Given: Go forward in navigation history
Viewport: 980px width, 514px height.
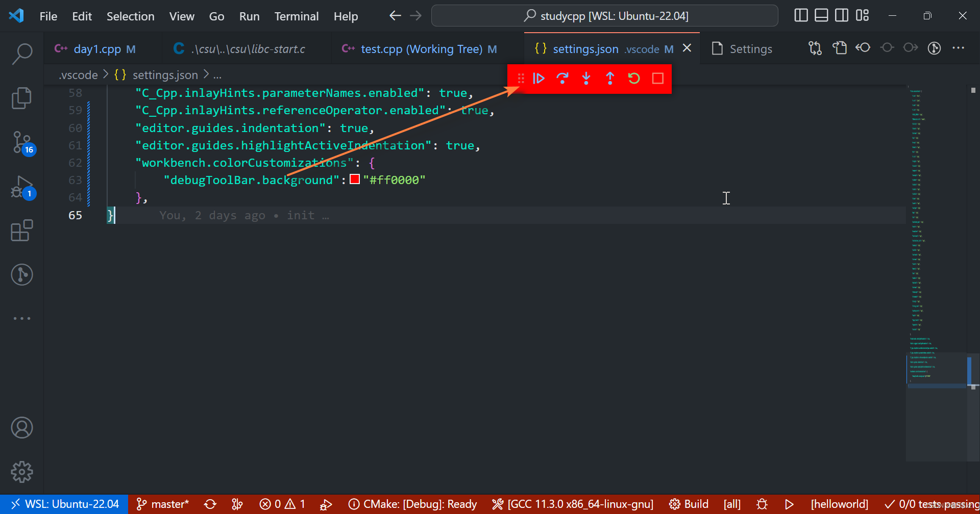Looking at the screenshot, I should 416,16.
